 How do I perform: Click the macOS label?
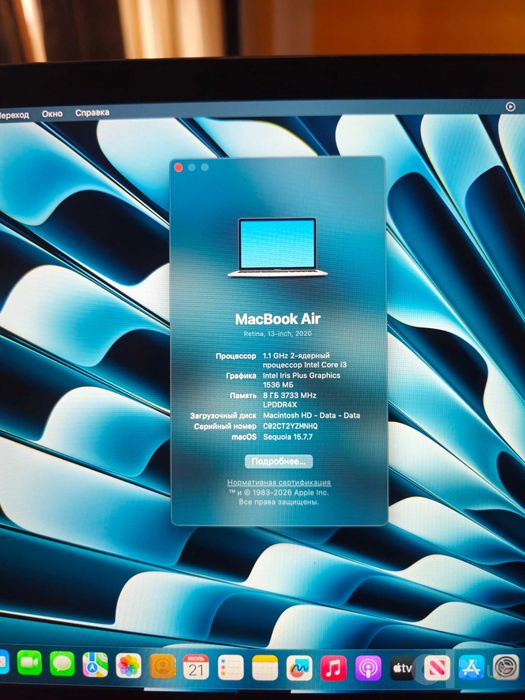coord(244,437)
